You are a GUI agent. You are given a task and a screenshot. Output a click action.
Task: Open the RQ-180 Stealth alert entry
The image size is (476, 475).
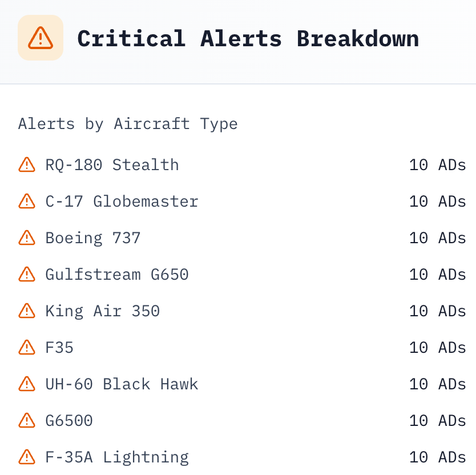[x=112, y=165]
